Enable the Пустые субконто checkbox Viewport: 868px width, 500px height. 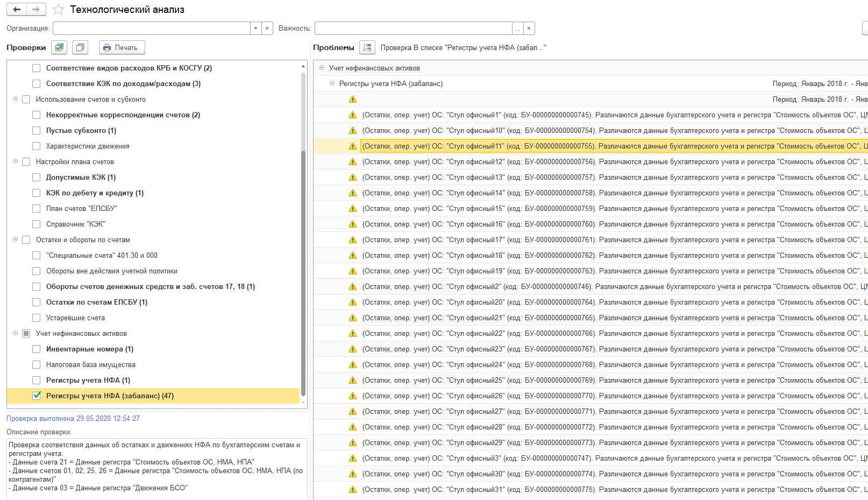pos(37,130)
